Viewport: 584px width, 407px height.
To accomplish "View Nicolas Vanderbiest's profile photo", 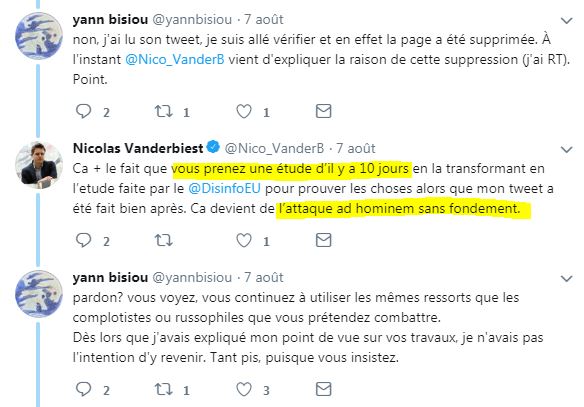I will tap(39, 165).
